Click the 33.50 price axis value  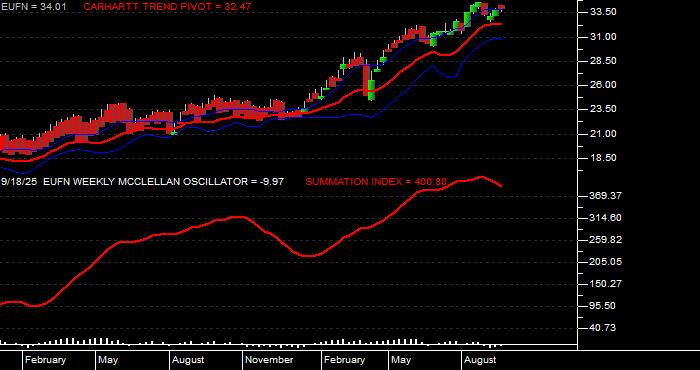[x=604, y=12]
